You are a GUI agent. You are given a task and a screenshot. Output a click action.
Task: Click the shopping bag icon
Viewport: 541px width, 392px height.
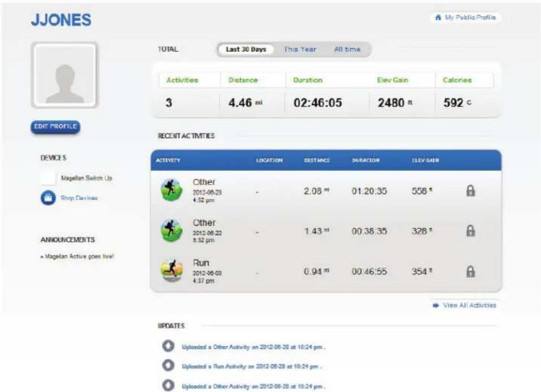pyautogui.click(x=48, y=198)
